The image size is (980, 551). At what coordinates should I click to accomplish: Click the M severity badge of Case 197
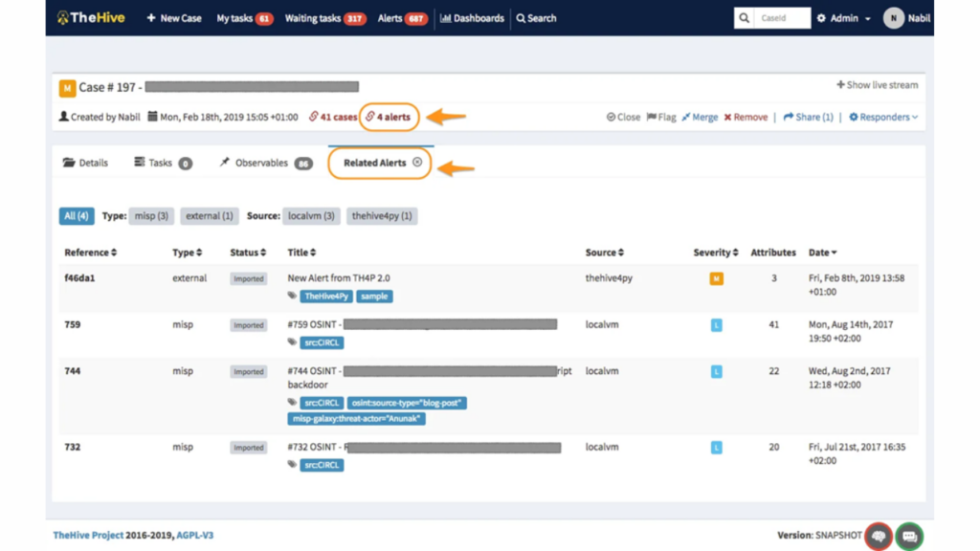68,88
